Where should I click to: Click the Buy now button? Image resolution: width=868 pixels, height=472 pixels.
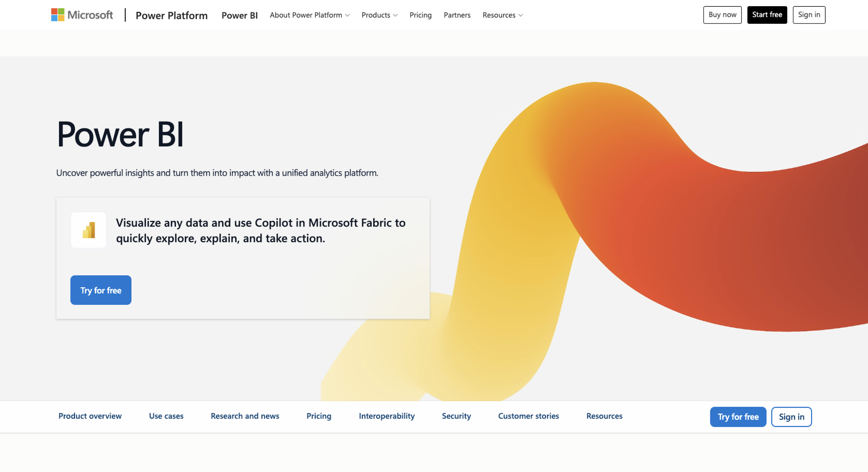point(722,15)
